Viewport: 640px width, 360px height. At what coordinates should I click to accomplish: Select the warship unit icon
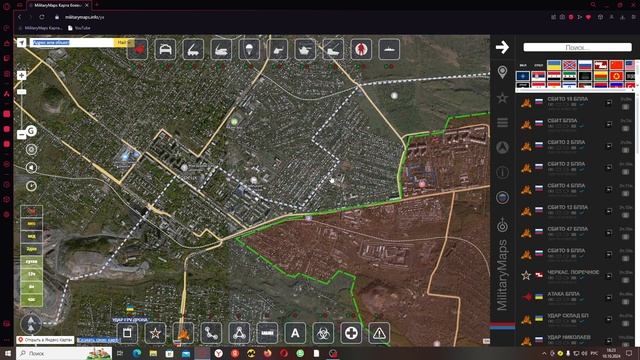[x=389, y=49]
